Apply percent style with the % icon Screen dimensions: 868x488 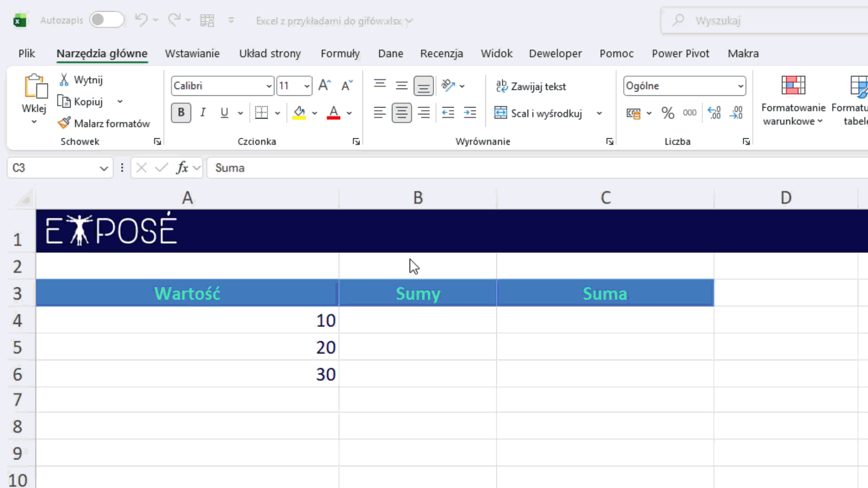coord(668,113)
